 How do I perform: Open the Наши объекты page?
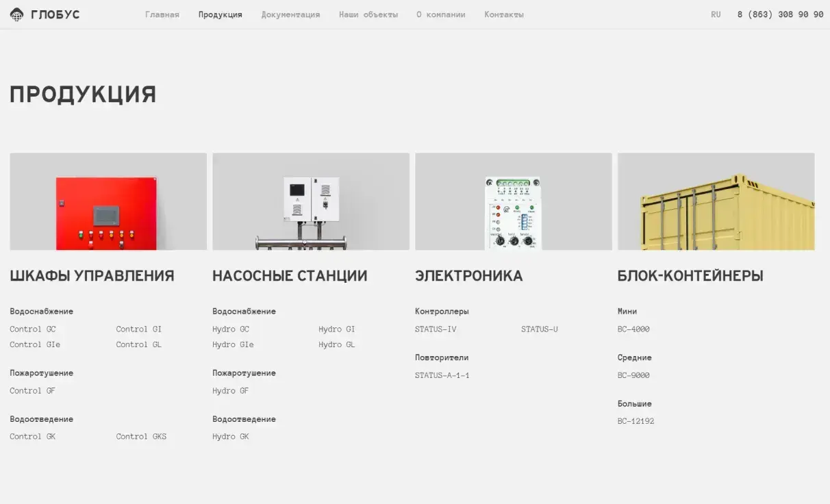(368, 14)
